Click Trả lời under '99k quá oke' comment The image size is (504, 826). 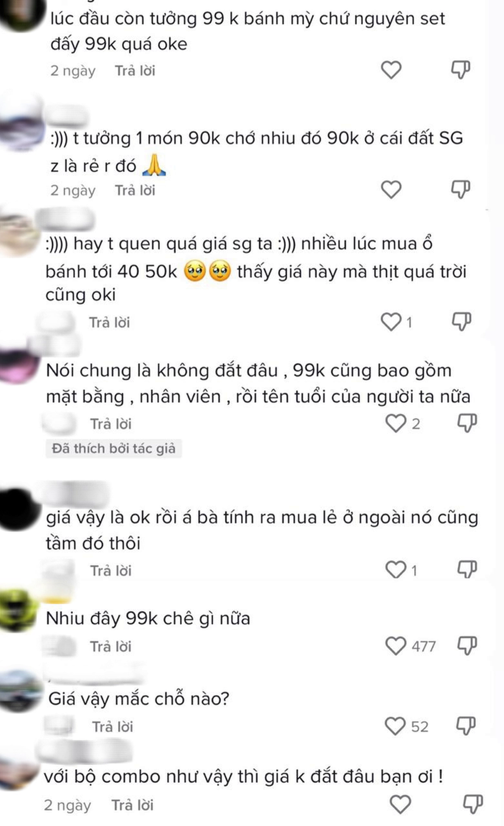(135, 71)
